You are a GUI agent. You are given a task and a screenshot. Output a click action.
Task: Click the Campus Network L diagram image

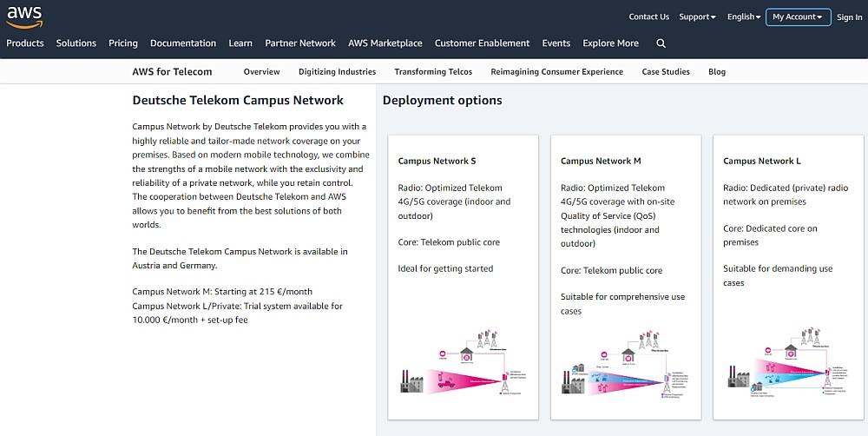pyautogui.click(x=787, y=363)
